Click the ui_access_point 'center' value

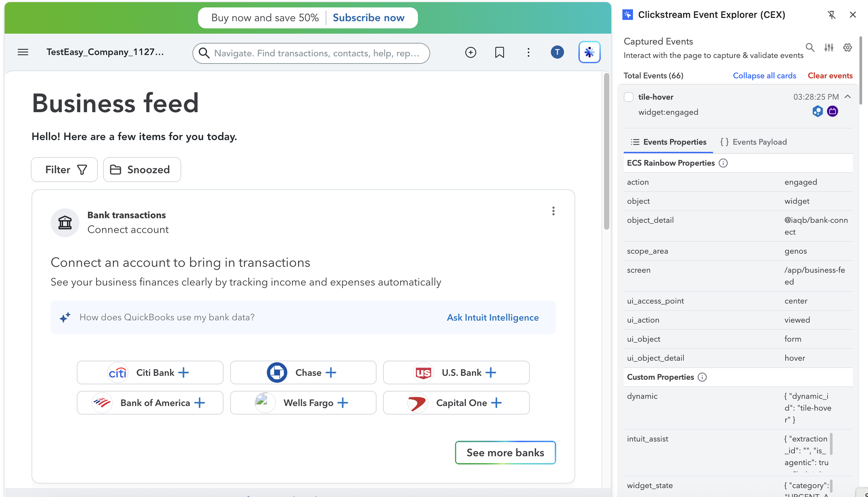pyautogui.click(x=796, y=301)
